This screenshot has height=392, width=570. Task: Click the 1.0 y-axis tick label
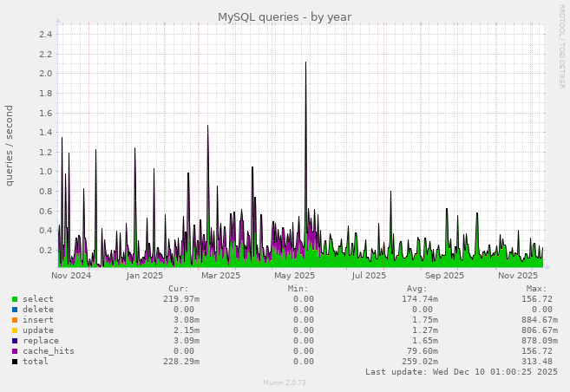[x=46, y=172]
